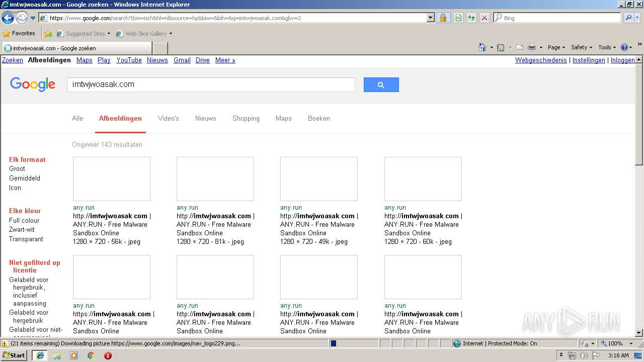Click the RSS feeds toolbar icon

coord(501,47)
